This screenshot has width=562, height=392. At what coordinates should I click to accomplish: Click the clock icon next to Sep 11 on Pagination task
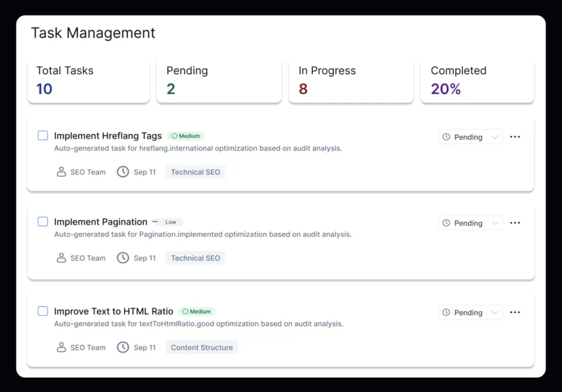(122, 257)
